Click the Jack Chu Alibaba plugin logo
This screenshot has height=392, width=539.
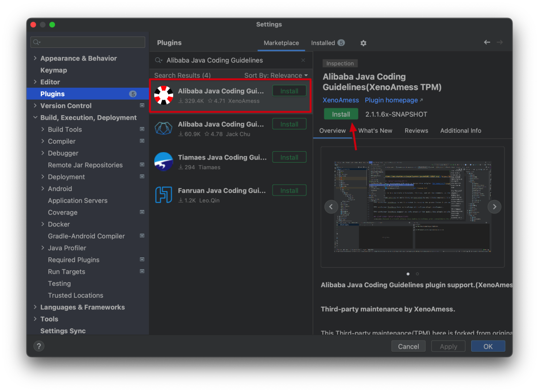coord(164,128)
